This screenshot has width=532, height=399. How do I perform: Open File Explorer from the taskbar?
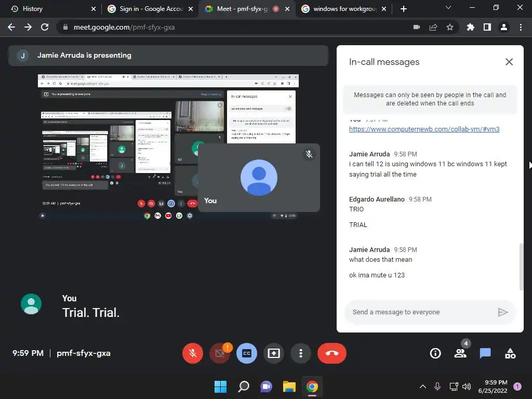tap(289, 387)
